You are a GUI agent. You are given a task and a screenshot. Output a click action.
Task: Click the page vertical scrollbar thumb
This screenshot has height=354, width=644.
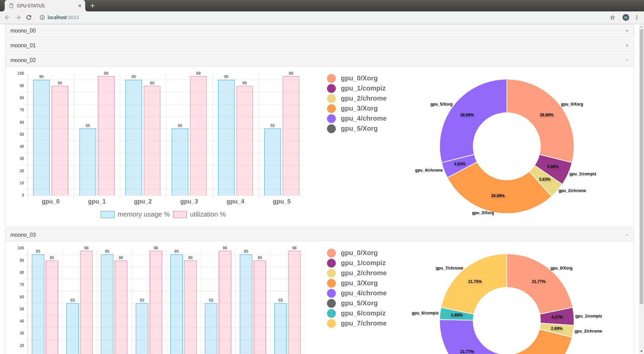click(x=641, y=167)
